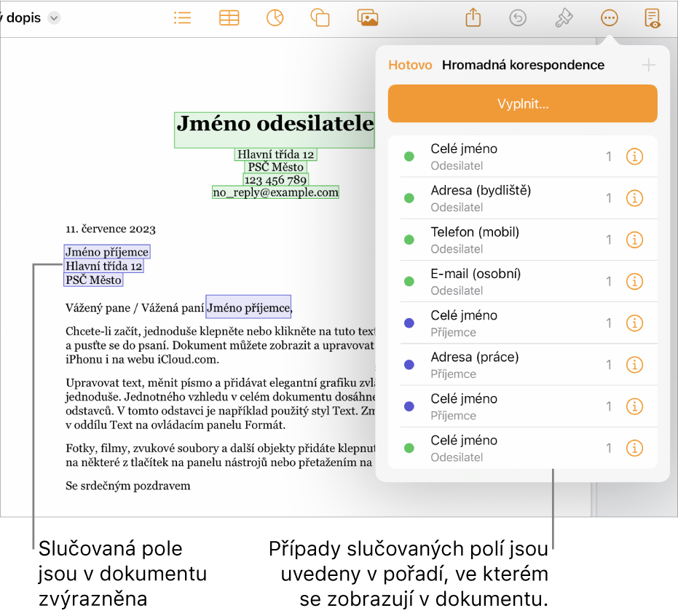Insert a table from the toolbar

pyautogui.click(x=229, y=18)
